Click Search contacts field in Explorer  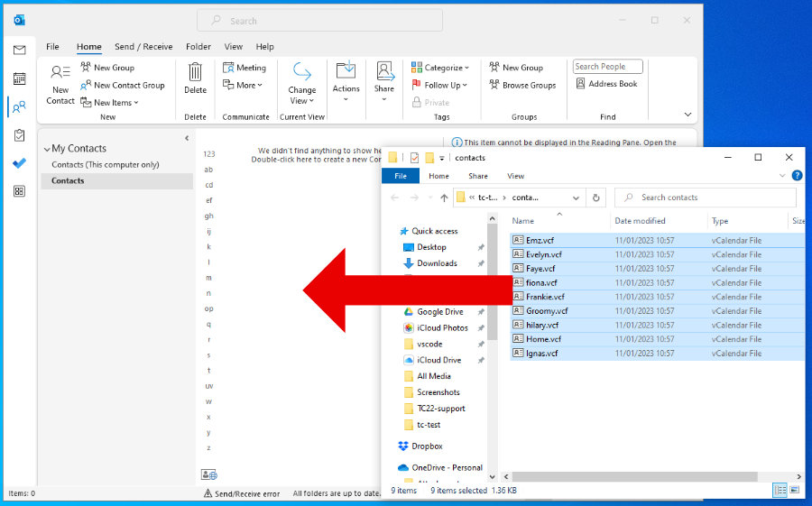pos(706,198)
